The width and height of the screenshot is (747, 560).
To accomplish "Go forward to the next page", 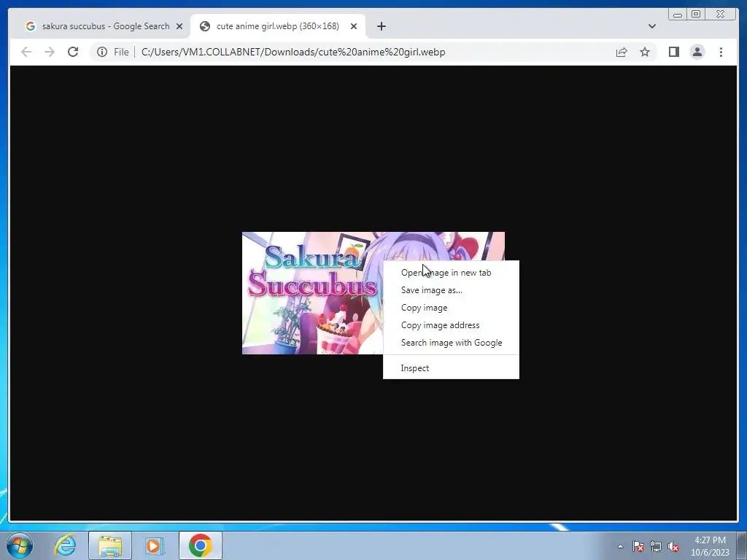I will pyautogui.click(x=49, y=52).
